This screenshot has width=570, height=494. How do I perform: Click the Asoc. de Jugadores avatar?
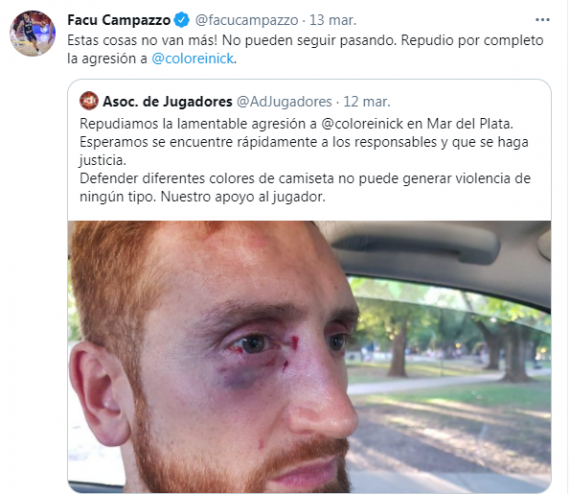89,101
